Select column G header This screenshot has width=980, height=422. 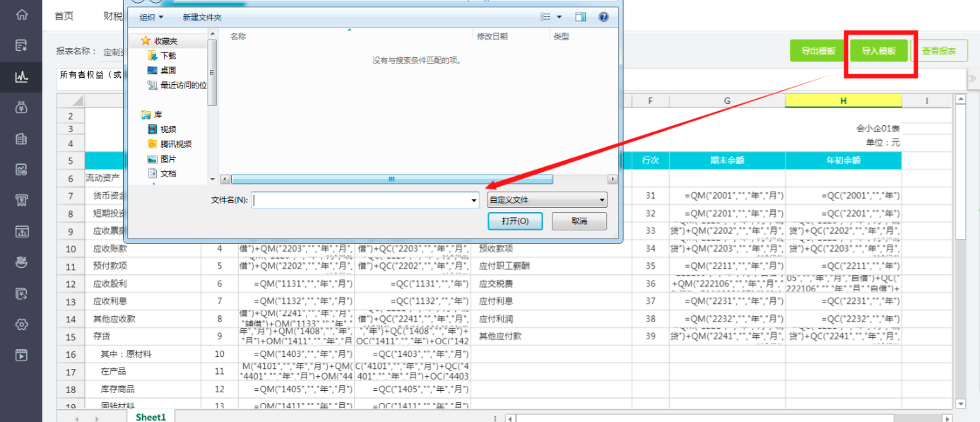pos(727,101)
